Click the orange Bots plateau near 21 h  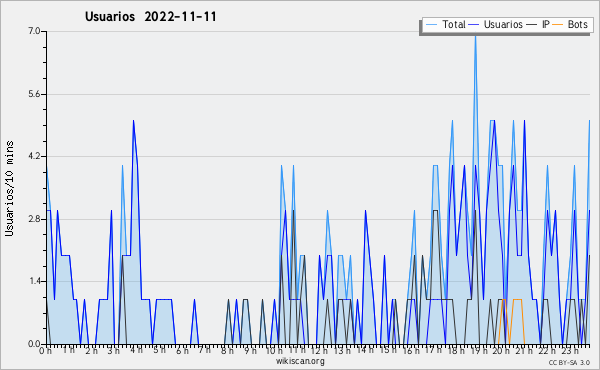pos(517,300)
